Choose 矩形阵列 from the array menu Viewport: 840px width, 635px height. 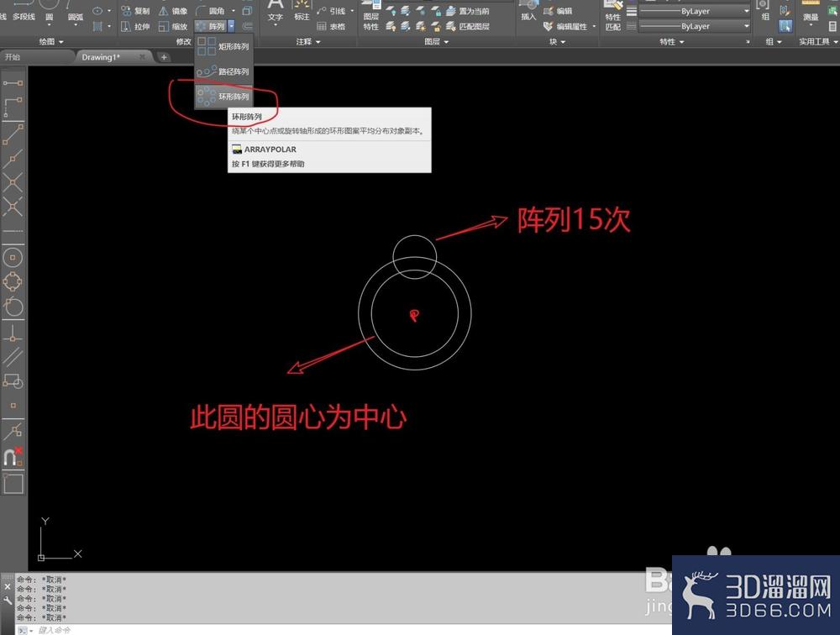point(223,47)
